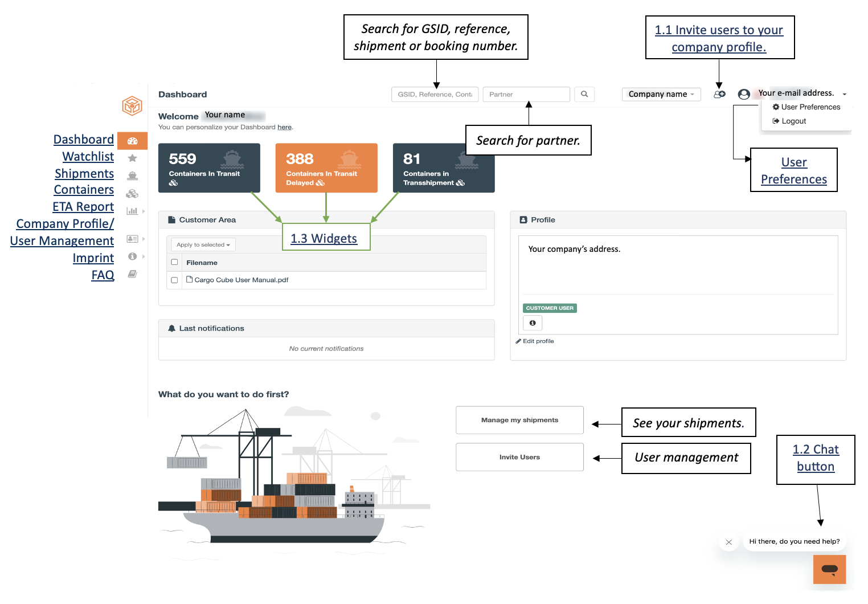The width and height of the screenshot is (868, 604).
Task: Open the ETA Report chart icon
Action: click(132, 211)
